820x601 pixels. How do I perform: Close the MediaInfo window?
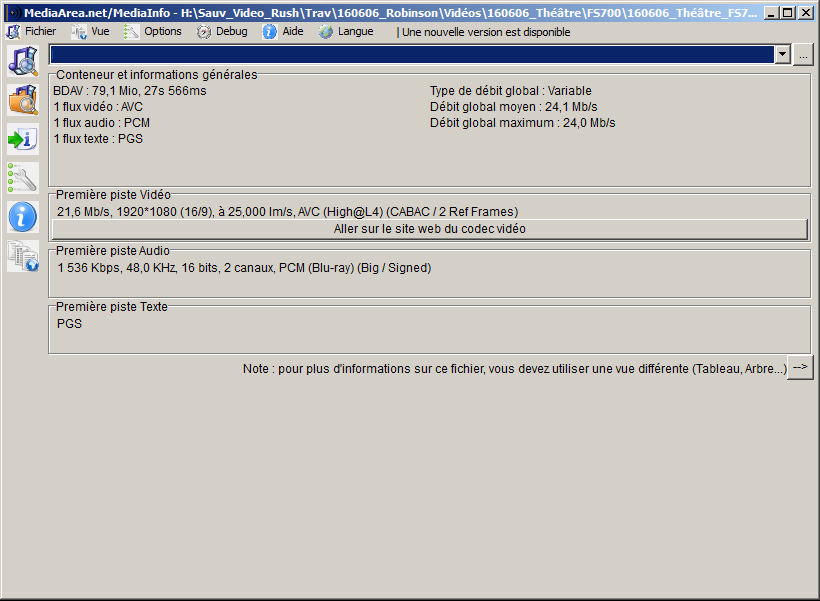click(x=806, y=13)
